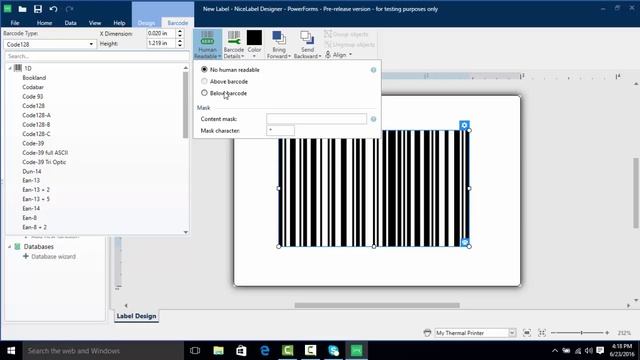This screenshot has width=640, height=360.
Task: Open the Help tab
Action: (x=119, y=23)
